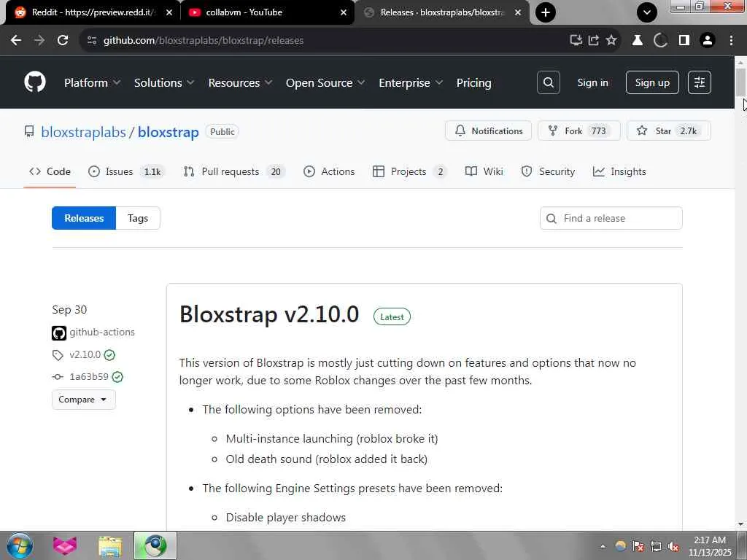This screenshot has width=747, height=560.
Task: Star the bloxstrap repository
Action: click(668, 131)
